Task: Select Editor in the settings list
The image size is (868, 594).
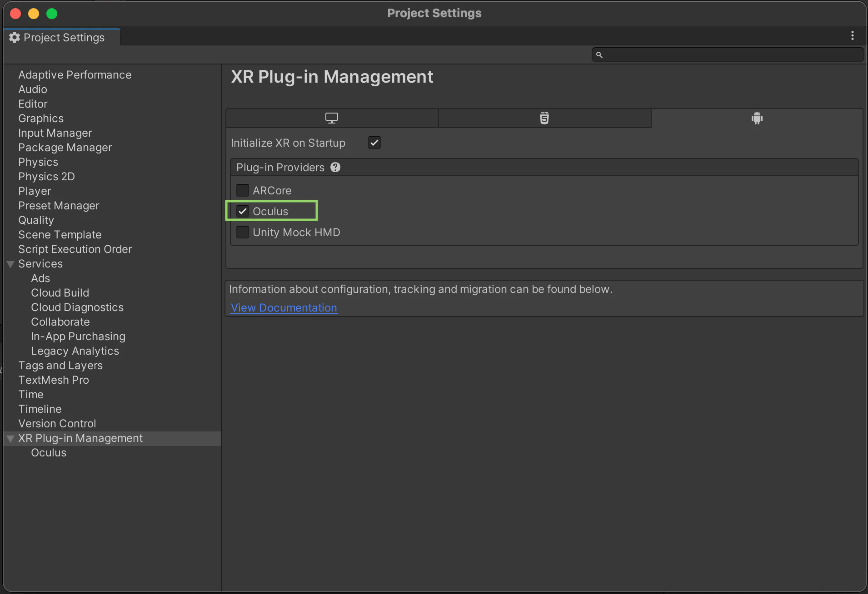Action: pos(33,104)
